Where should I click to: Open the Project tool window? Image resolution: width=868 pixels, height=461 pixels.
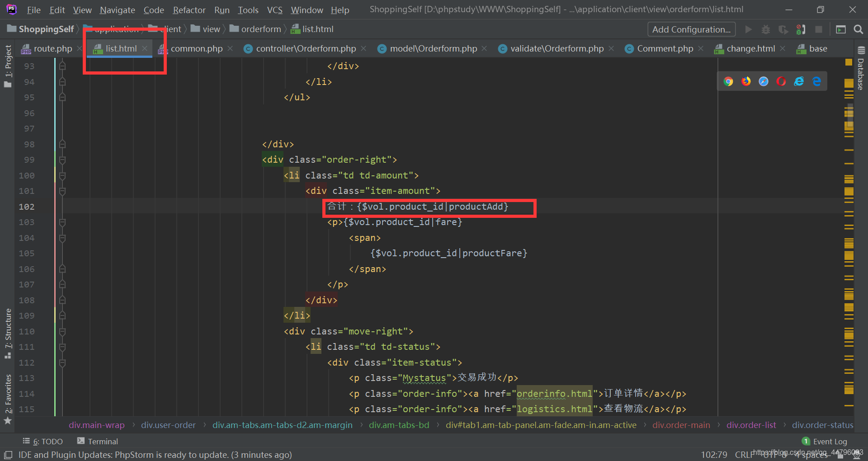(x=8, y=66)
